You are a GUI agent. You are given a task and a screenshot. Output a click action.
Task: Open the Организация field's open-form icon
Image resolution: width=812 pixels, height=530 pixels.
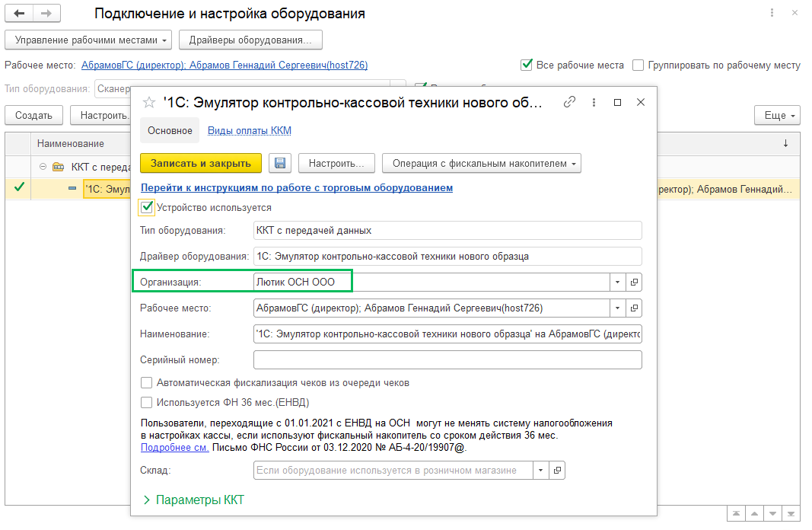click(x=635, y=283)
